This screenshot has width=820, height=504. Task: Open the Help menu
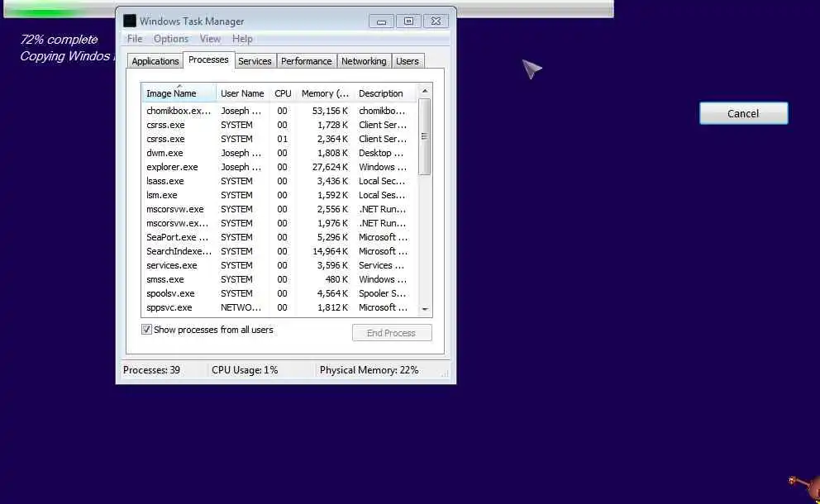click(x=242, y=39)
